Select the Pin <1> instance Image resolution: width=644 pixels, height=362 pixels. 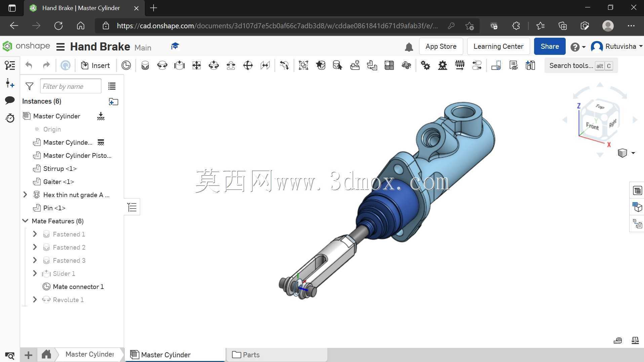tap(54, 208)
